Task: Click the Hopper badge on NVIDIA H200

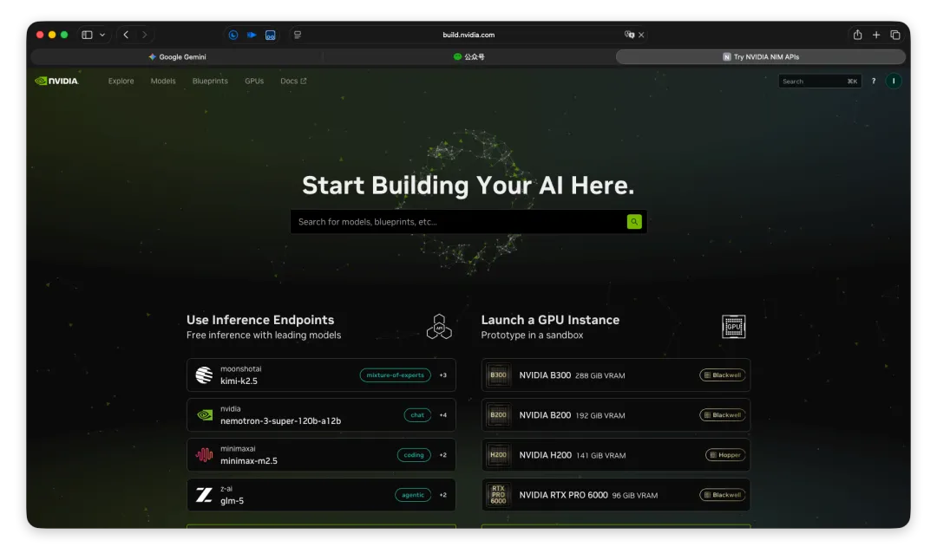Action: [x=724, y=455]
